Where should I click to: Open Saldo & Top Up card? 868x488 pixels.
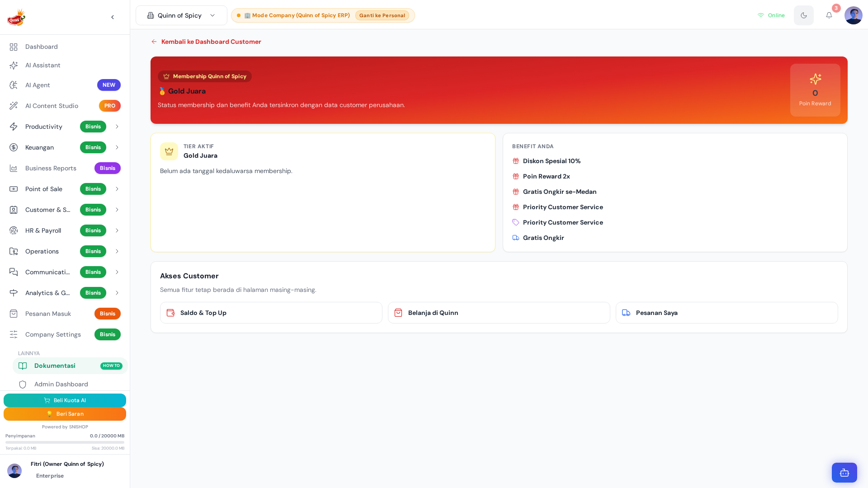[271, 313]
